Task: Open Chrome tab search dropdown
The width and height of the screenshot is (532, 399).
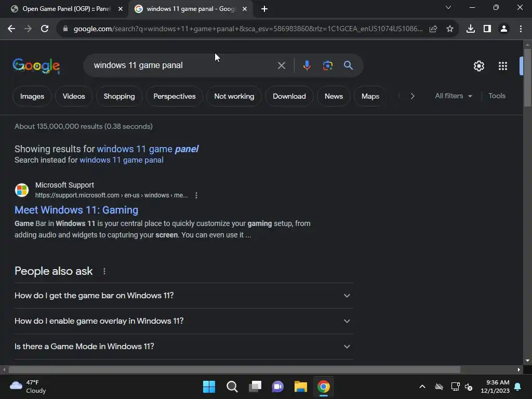Action: [448, 7]
